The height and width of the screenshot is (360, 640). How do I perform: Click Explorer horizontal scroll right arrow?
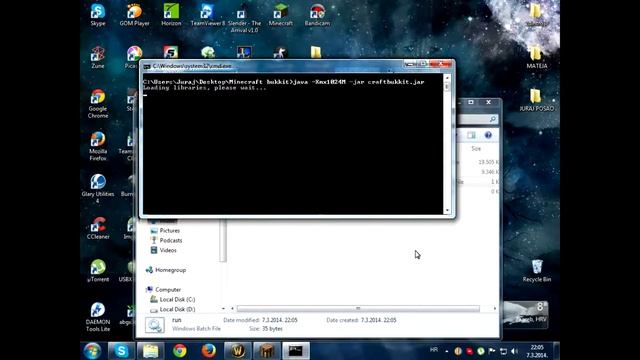pyautogui.click(x=495, y=309)
